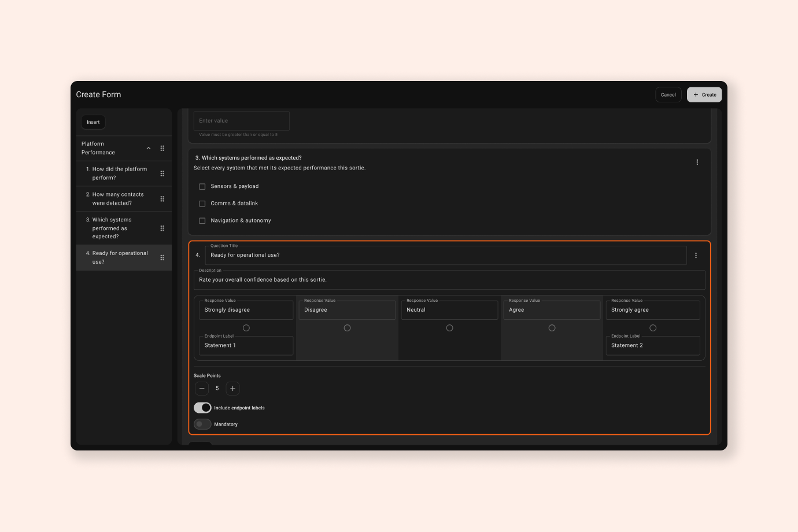This screenshot has height=532, width=798.
Task: Open three-dot menu for question 3
Action: coord(697,162)
